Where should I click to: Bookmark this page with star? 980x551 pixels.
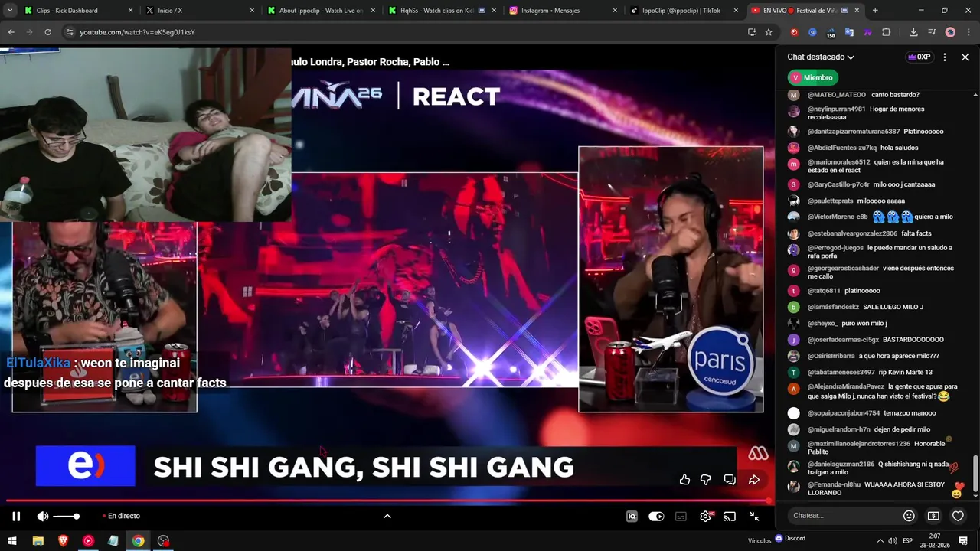769,32
